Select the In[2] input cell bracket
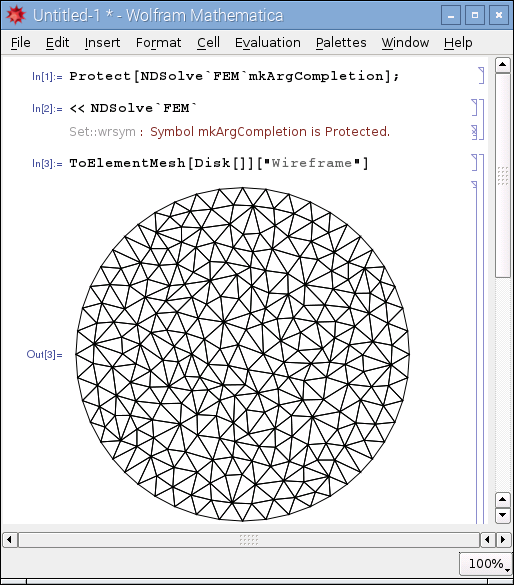514x585 pixels. coord(474,107)
